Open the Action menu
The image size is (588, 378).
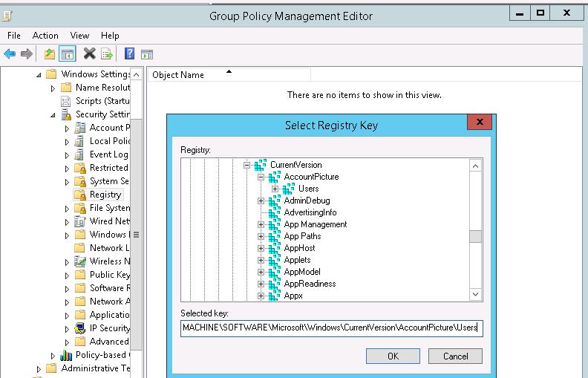tap(45, 35)
